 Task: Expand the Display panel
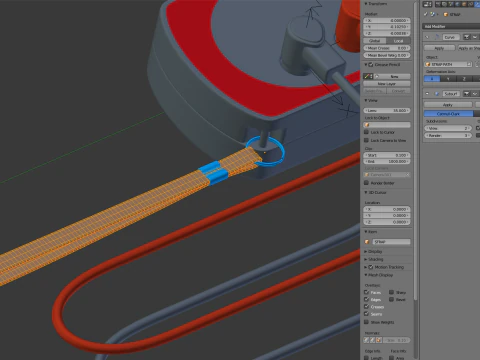point(366,251)
